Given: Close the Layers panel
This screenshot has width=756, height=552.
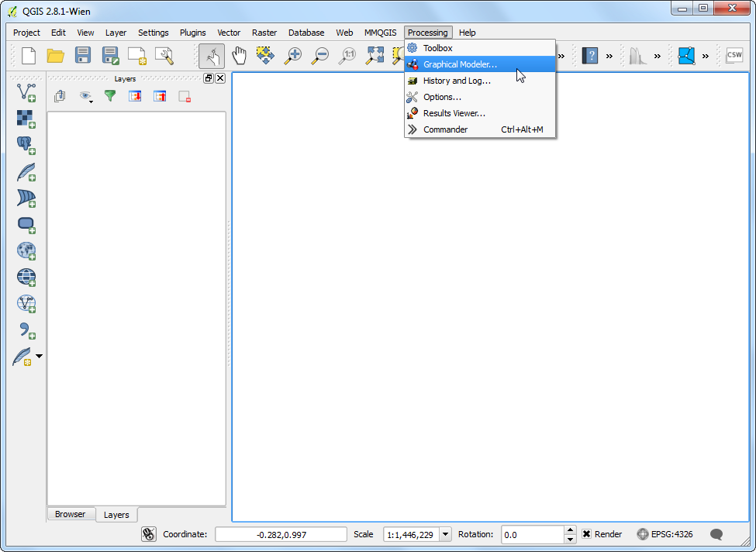Looking at the screenshot, I should 220,78.
